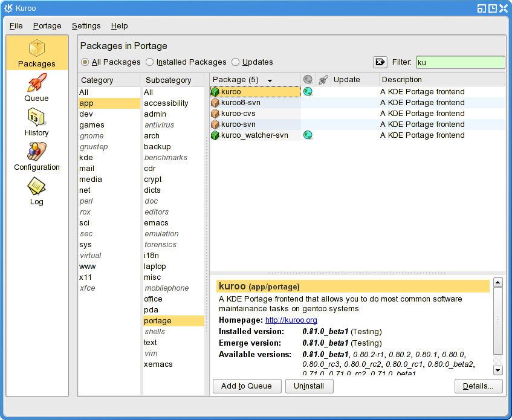The height and width of the screenshot is (420, 512).
Task: Select the 'dev' category
Action: [109, 114]
